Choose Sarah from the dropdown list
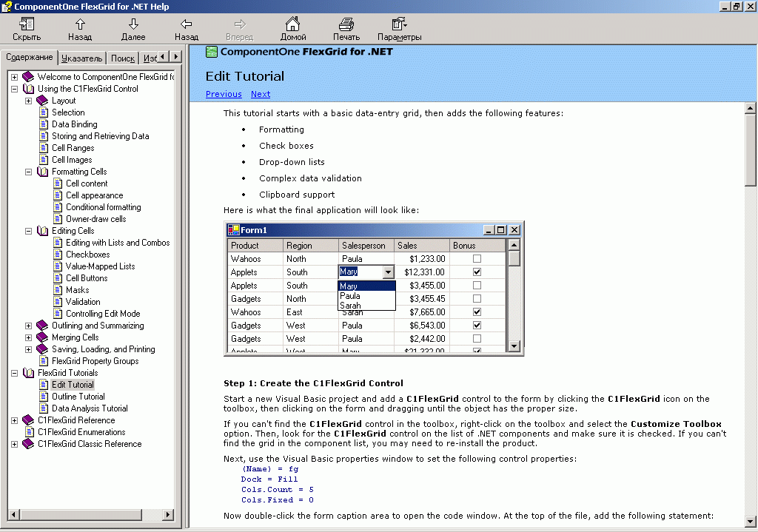This screenshot has width=758, height=532. point(366,306)
